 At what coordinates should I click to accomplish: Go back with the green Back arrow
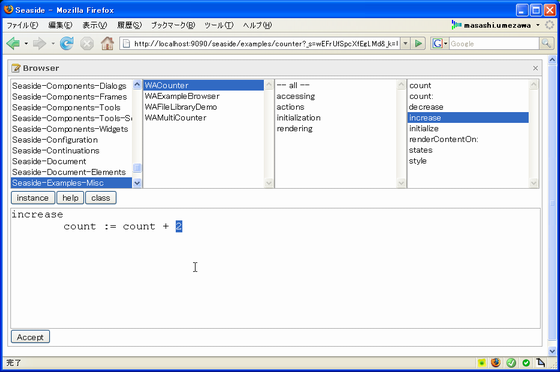pyautogui.click(x=13, y=44)
